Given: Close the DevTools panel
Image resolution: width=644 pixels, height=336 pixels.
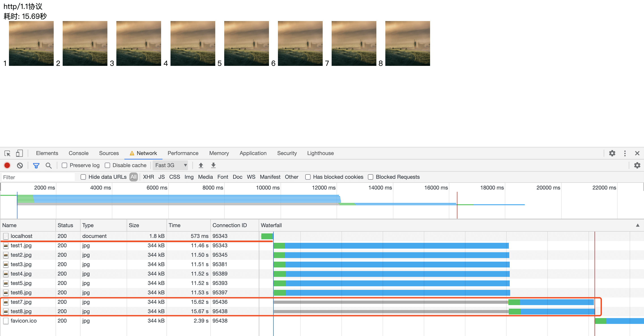Looking at the screenshot, I should 637,153.
